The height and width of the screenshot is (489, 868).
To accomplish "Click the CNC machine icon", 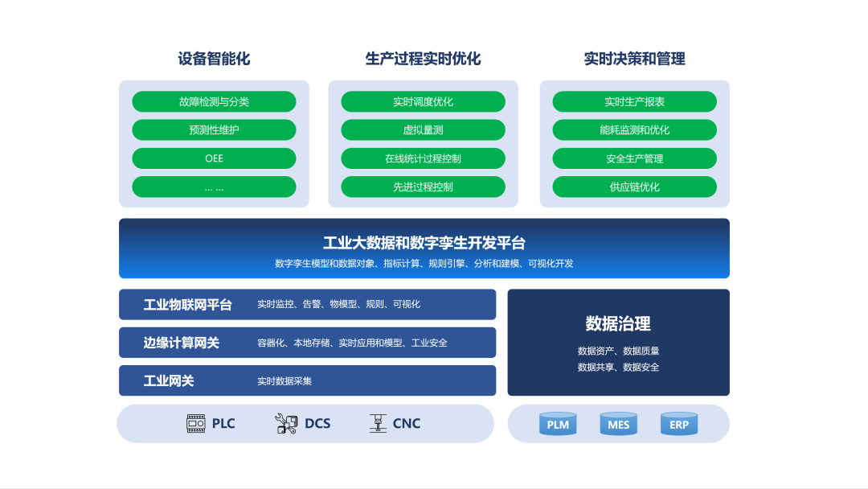I will click(x=378, y=423).
